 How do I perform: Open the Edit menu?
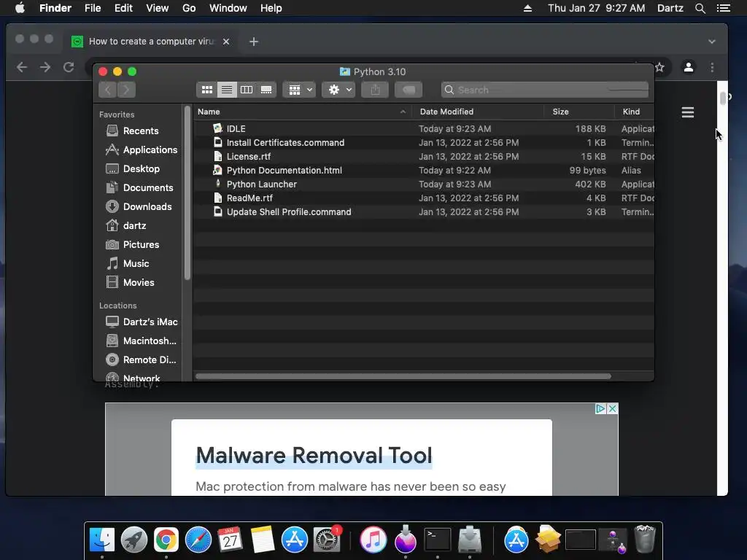[x=123, y=8]
